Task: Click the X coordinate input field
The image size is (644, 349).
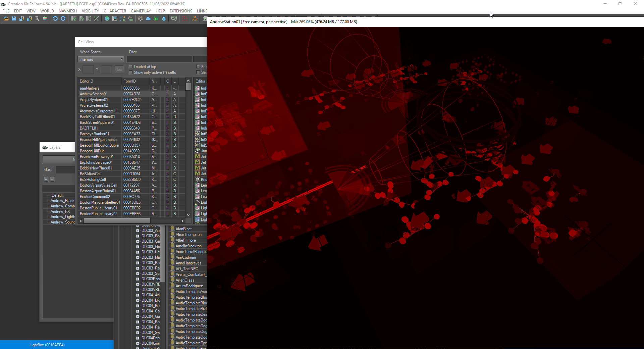Action: 88,69
